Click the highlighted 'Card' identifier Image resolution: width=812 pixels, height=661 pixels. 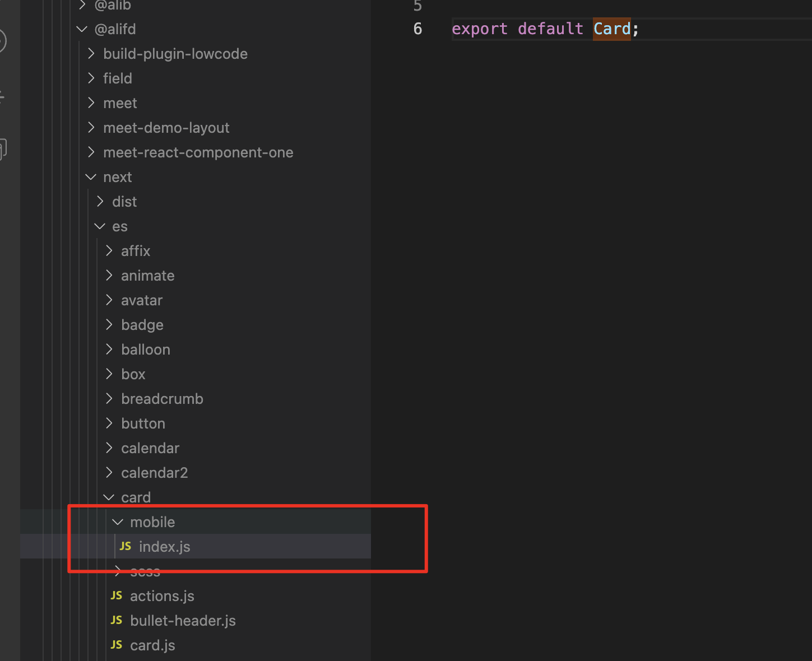coord(612,29)
